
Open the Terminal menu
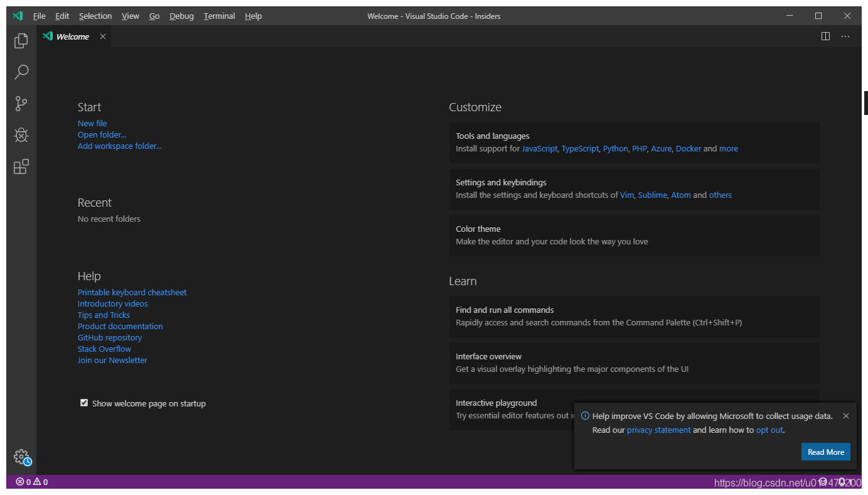[219, 16]
